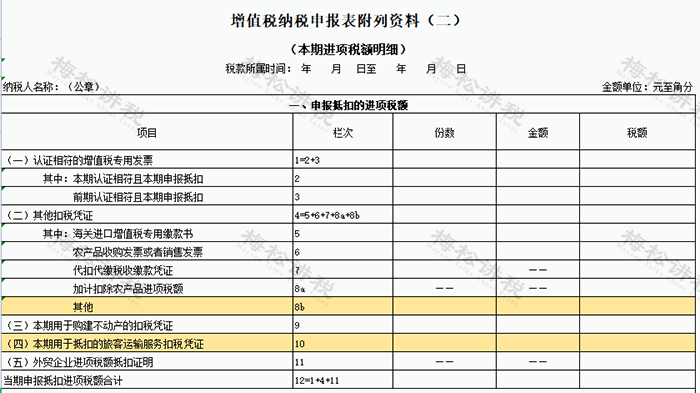Select the 项目 column header
700x393 pixels.
(x=147, y=132)
